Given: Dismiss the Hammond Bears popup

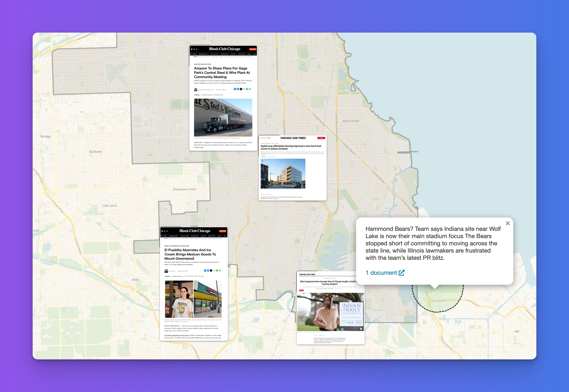Looking at the screenshot, I should tap(508, 223).
